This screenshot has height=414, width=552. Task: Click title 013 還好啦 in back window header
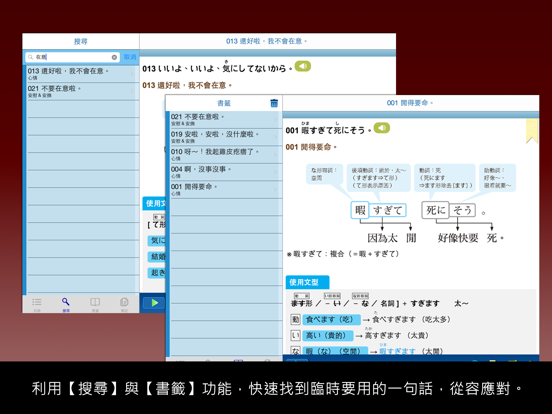click(x=266, y=41)
